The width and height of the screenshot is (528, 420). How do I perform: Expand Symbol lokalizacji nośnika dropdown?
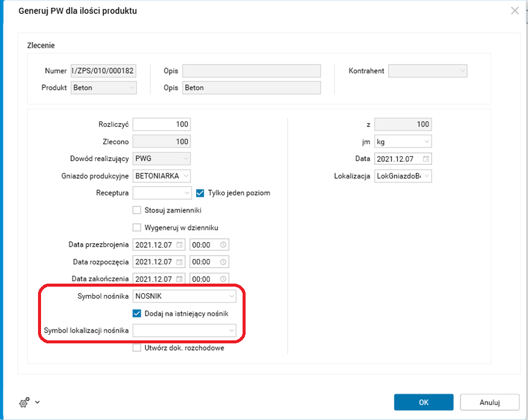(232, 330)
